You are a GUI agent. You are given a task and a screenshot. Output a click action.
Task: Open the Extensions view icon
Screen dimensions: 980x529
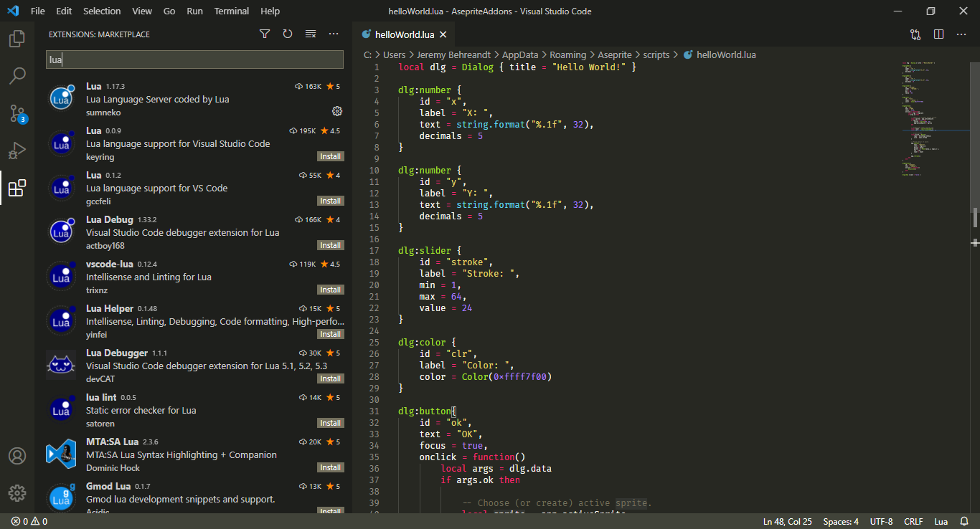pyautogui.click(x=17, y=188)
